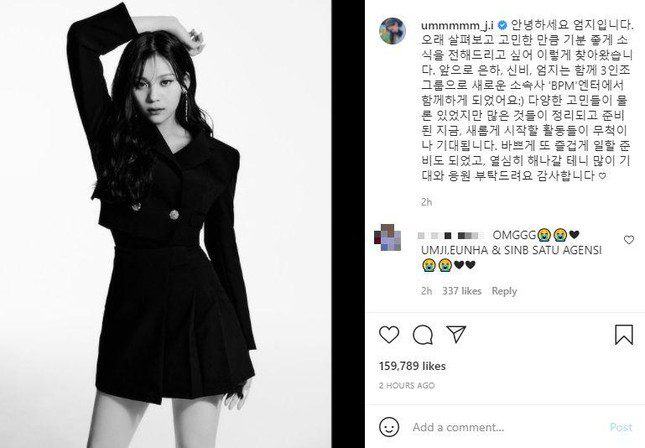
Task: Like the OMGGG comment with small heart
Action: click(629, 239)
